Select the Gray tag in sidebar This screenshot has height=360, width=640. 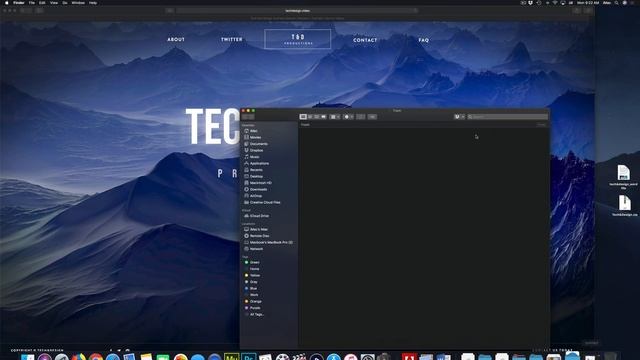pyautogui.click(x=251, y=282)
